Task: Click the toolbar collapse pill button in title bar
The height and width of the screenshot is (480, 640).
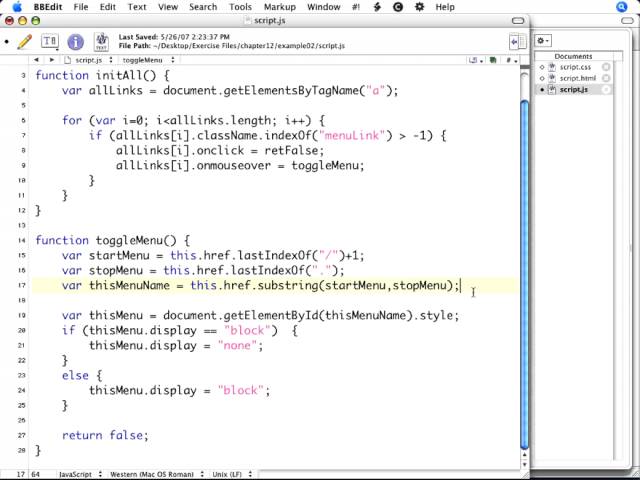Action: click(x=518, y=20)
